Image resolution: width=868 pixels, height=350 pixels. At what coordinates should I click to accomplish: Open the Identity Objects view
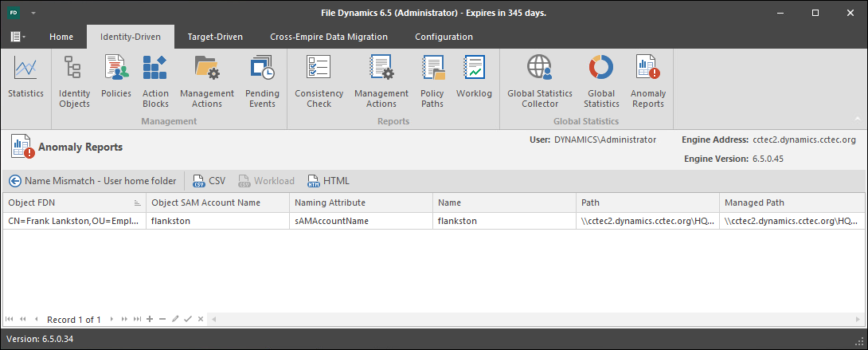75,81
